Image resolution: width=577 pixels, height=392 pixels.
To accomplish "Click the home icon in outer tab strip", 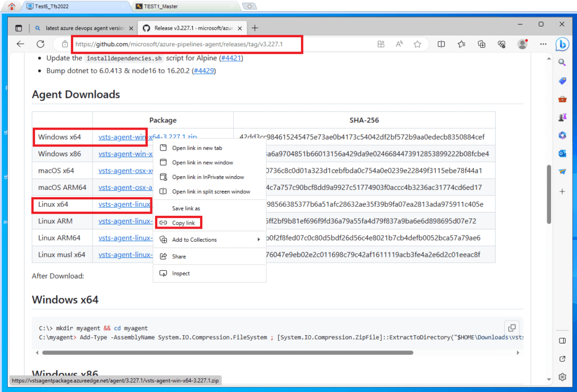I will [11, 6].
